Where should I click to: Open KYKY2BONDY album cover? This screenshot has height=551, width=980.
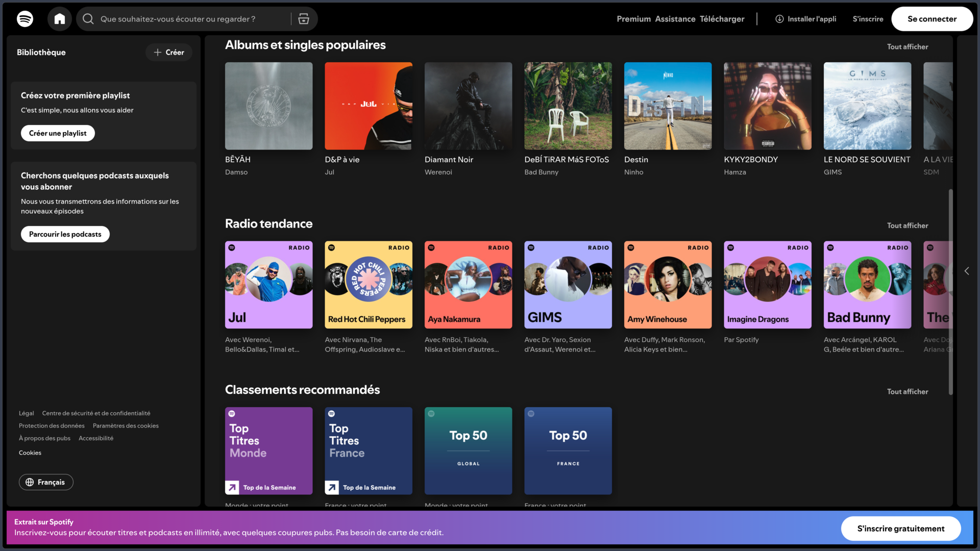(768, 106)
